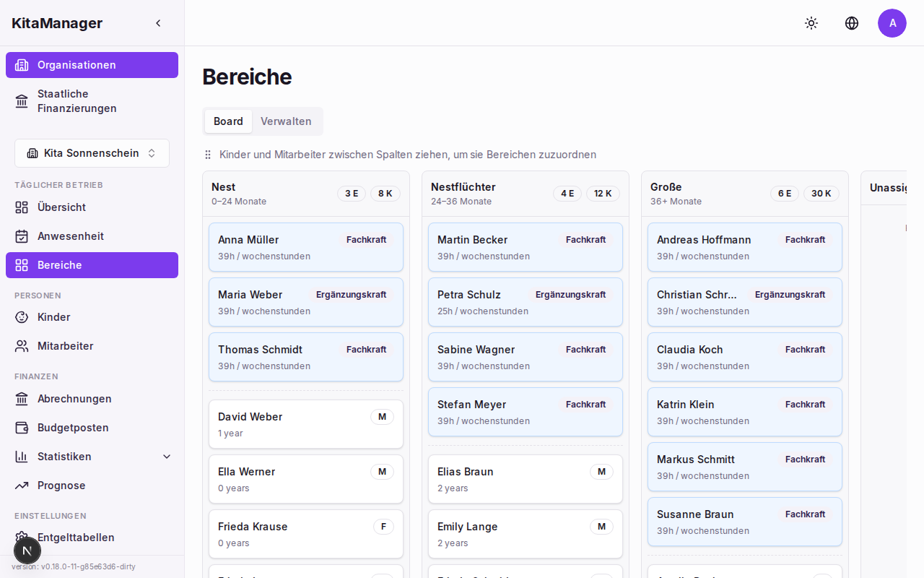Click the Kinder smiley face icon
The height and width of the screenshot is (578, 924).
(22, 317)
